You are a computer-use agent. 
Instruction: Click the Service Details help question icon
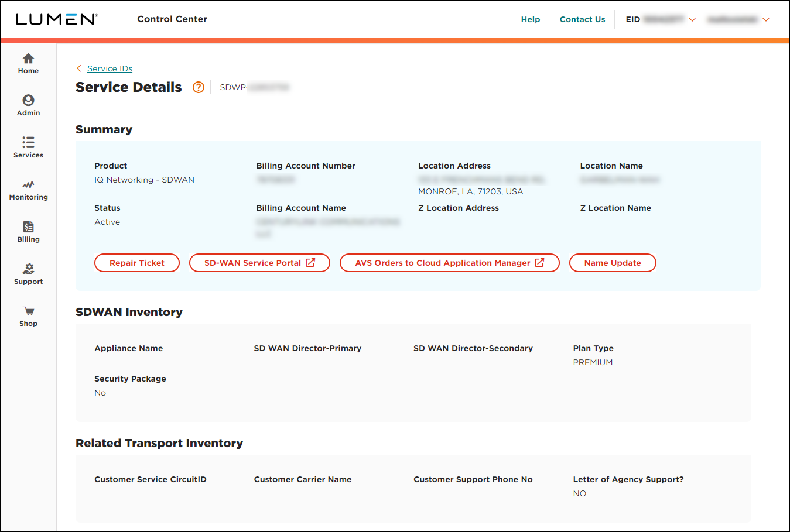pyautogui.click(x=199, y=87)
